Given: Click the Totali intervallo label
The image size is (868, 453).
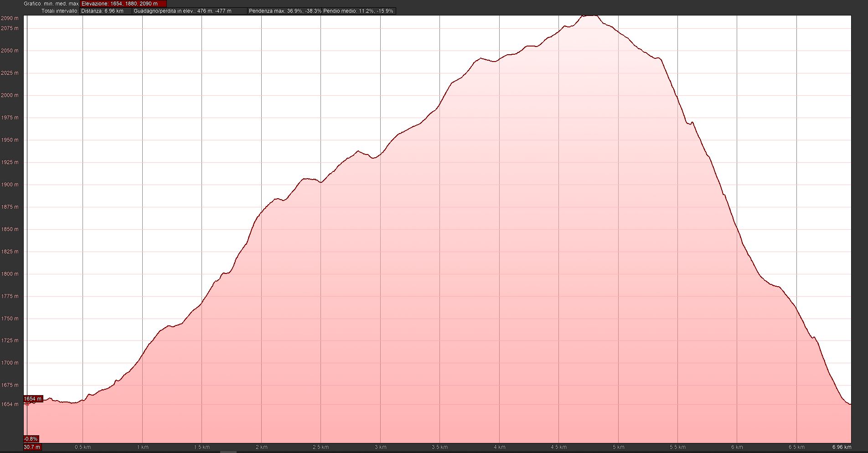Looking at the screenshot, I should 60,11.
